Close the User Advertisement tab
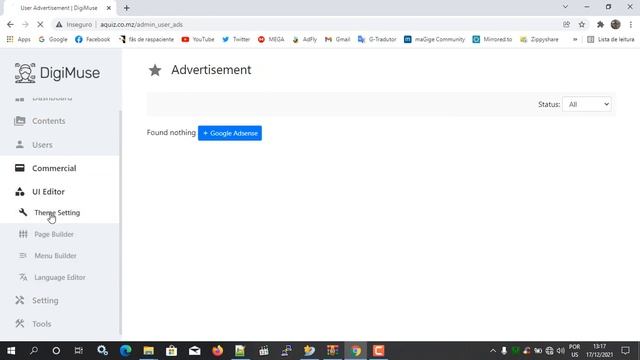Screen dimensions: 640x360 (x=109, y=8)
